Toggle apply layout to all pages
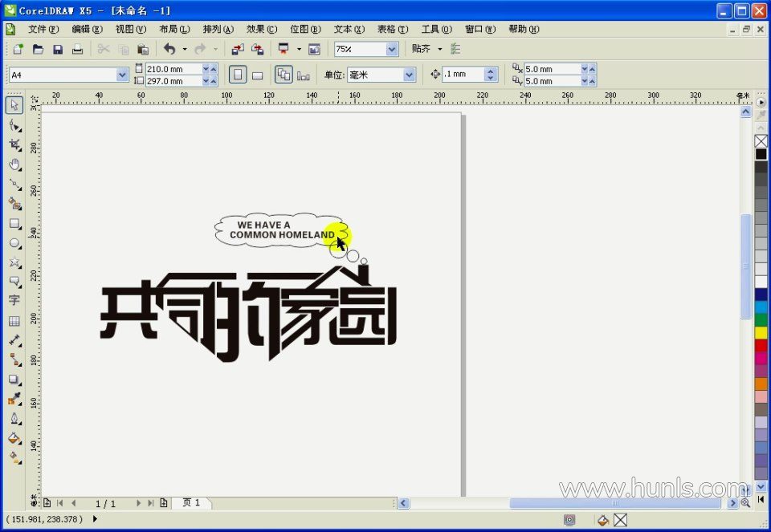This screenshot has width=771, height=532. [284, 75]
